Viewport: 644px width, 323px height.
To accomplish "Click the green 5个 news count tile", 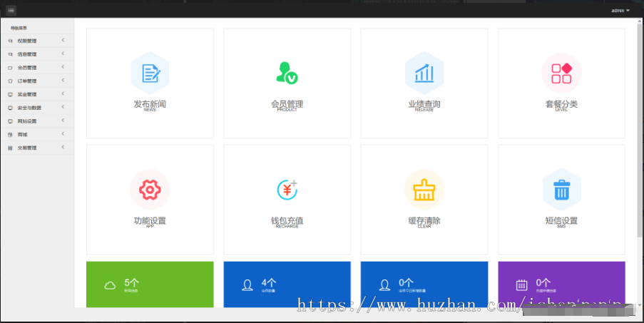I will click(150, 284).
